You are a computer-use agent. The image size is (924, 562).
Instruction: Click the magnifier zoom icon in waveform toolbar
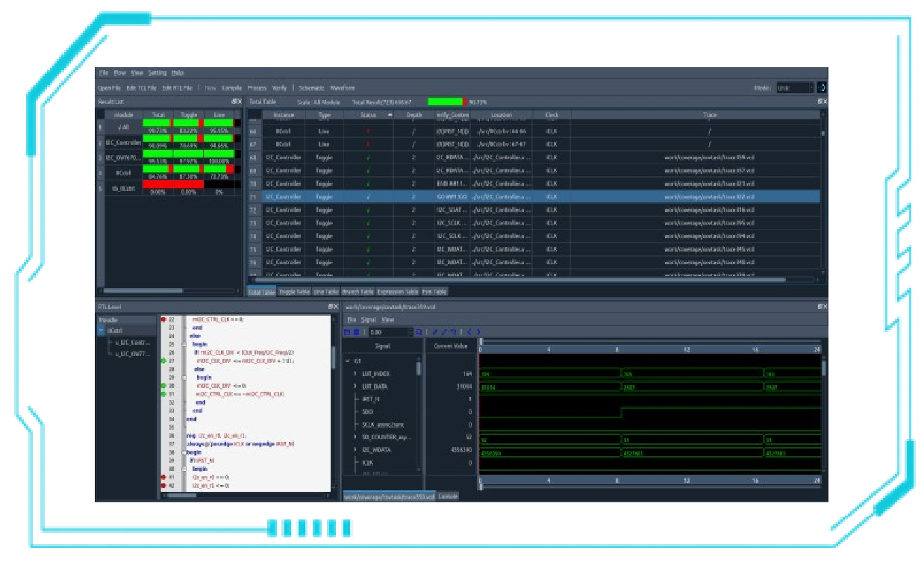(x=419, y=332)
